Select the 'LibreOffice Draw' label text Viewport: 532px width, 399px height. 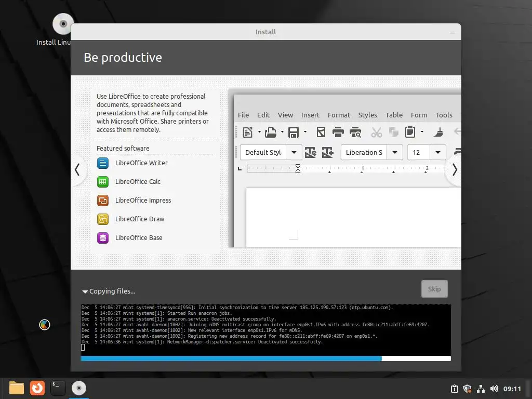139,219
